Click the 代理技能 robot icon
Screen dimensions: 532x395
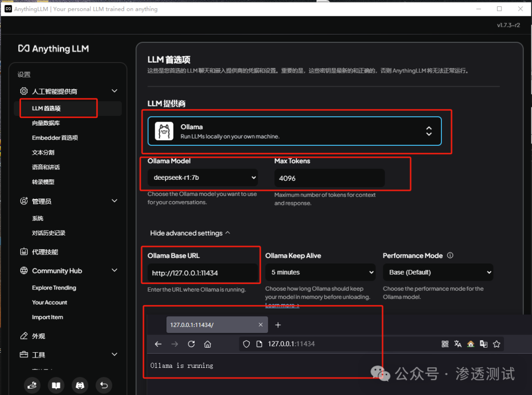24,252
